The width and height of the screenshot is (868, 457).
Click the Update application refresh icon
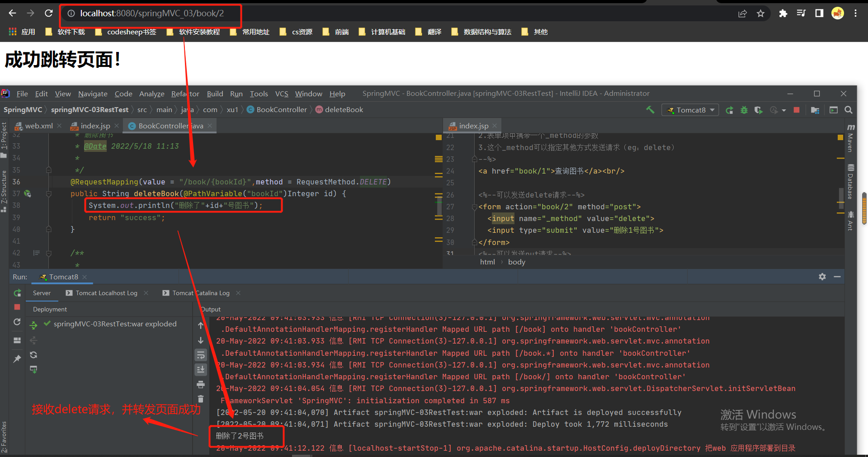tap(17, 322)
